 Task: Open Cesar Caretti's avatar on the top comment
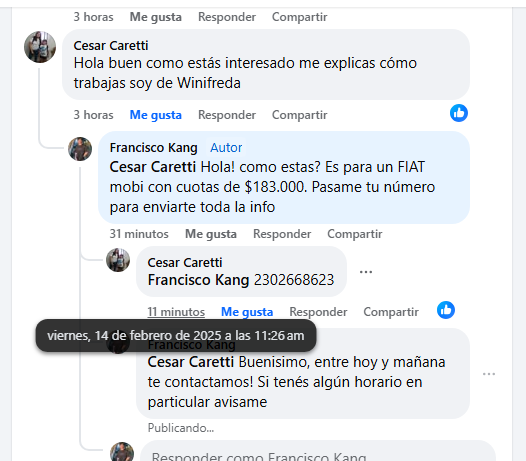pos(40,47)
